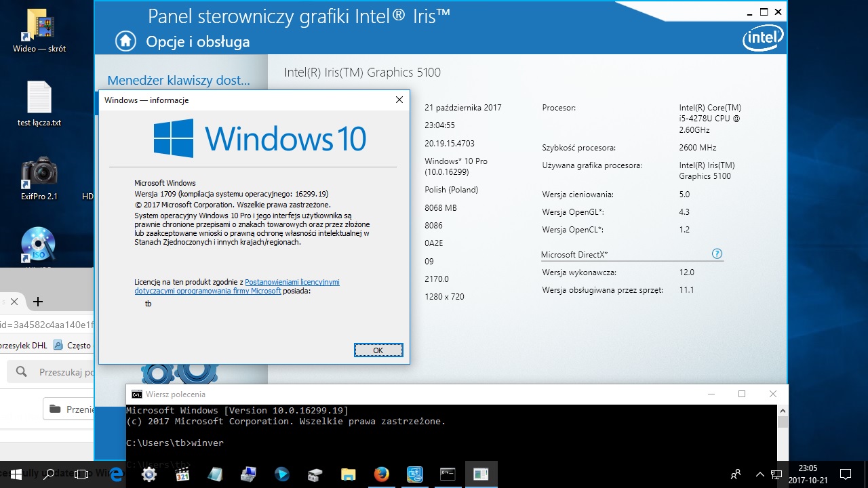868x488 pixels.
Task: Select the test łącza.txt desktop file
Action: pos(39,104)
